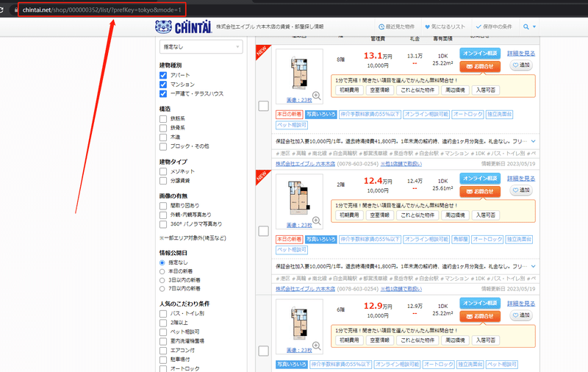Viewport: 588px width, 372px height.
Task: Check the 鉄筋系 structure checkbox
Action: (x=163, y=119)
